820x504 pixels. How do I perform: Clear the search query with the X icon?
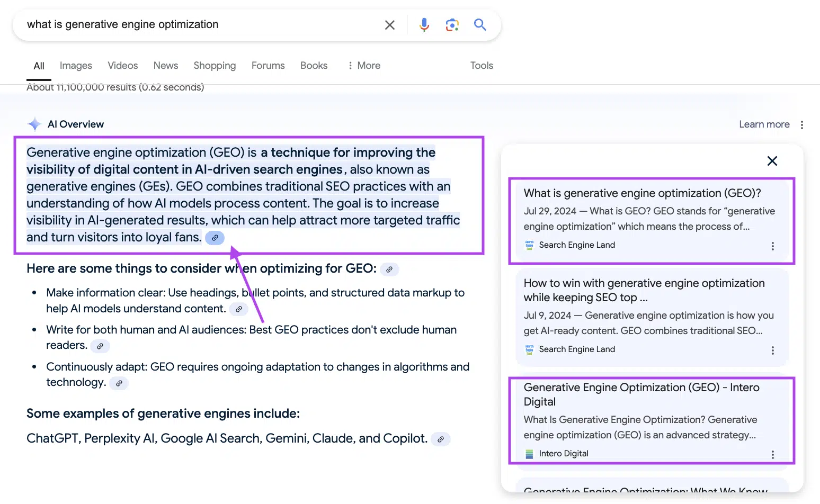[390, 25]
